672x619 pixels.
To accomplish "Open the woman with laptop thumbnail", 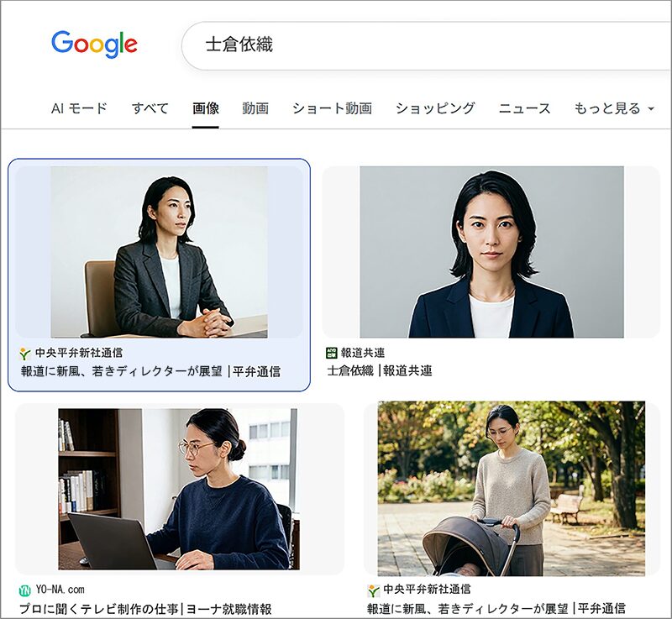I will 179,489.
